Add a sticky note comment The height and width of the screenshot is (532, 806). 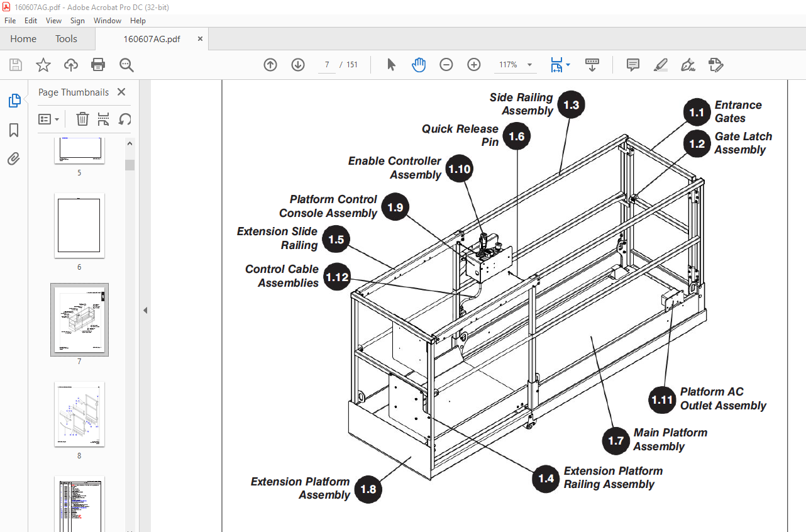[x=633, y=65]
